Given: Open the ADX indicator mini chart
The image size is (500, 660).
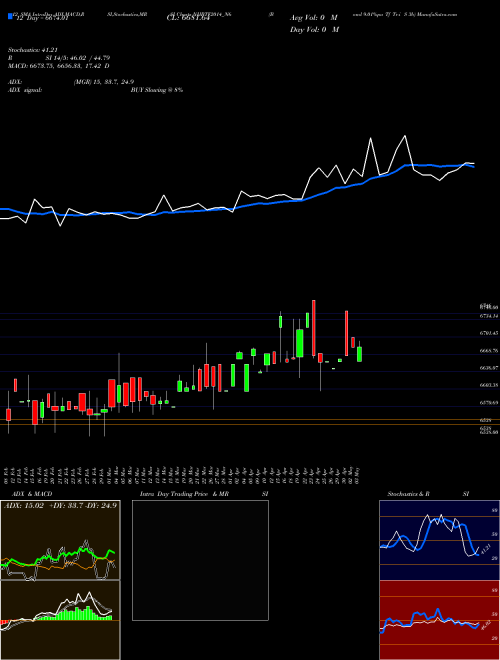Looking at the screenshot, I should pos(60,540).
